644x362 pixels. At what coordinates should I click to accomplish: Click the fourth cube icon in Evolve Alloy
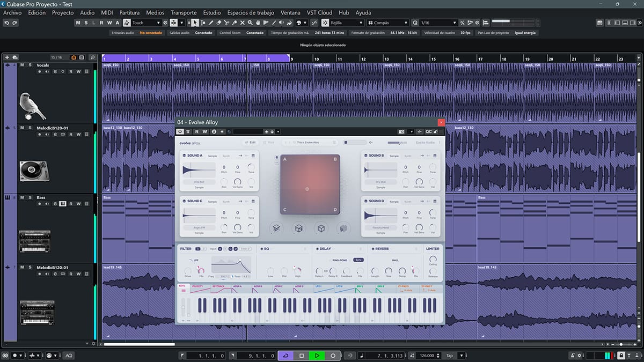point(343,228)
